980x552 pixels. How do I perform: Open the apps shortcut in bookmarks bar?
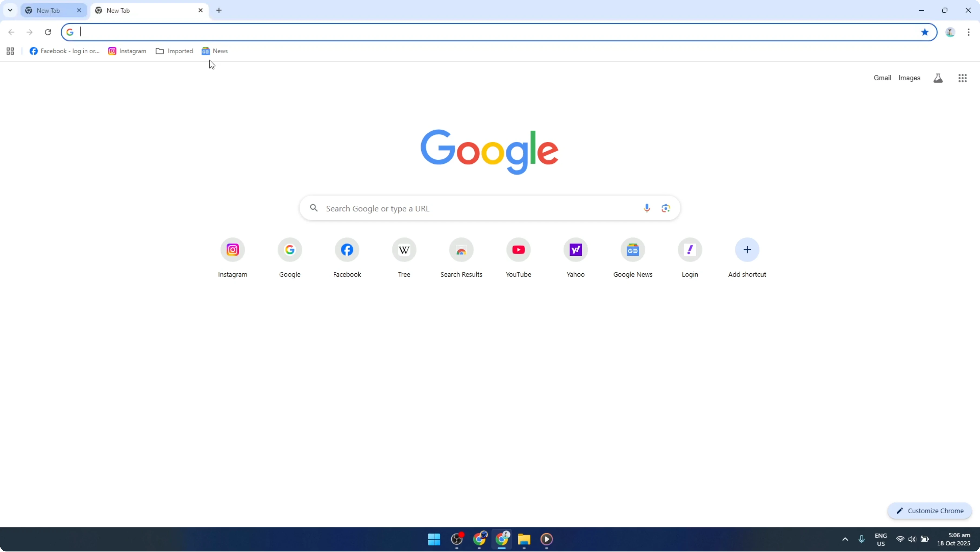coord(10,51)
